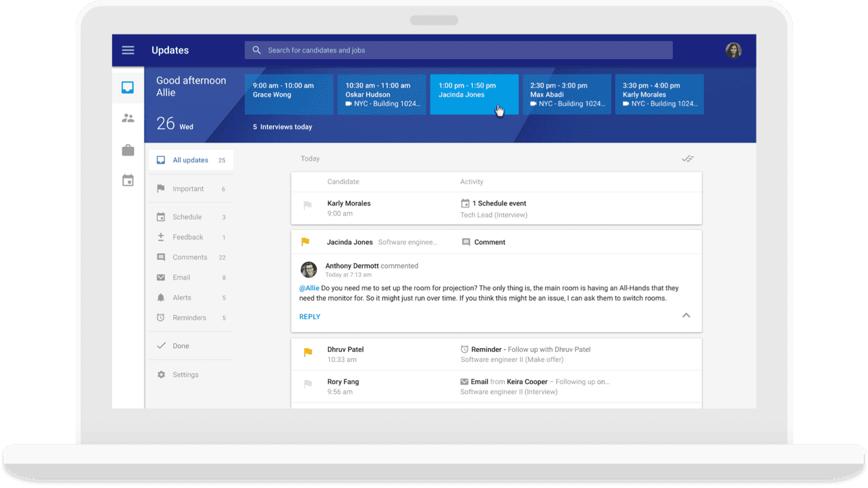This screenshot has height=488, width=868.
Task: Open the hamburger navigation menu
Action: [x=128, y=50]
